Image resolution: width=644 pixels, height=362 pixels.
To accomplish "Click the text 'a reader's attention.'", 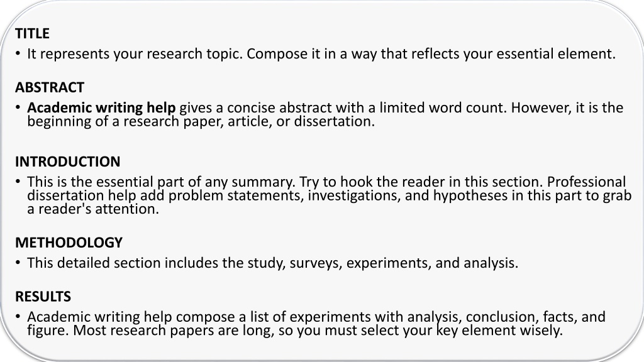I will (93, 209).
